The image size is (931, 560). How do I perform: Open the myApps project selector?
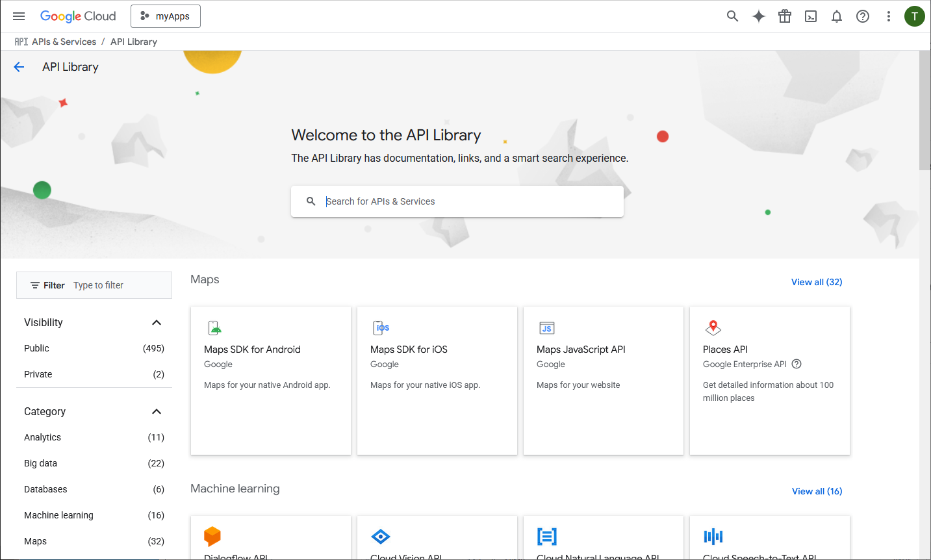point(166,16)
